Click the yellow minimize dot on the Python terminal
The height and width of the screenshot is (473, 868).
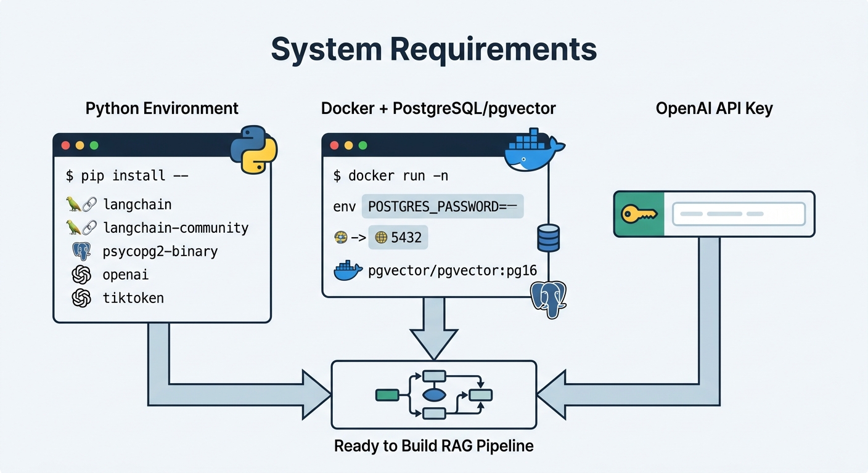click(x=79, y=146)
